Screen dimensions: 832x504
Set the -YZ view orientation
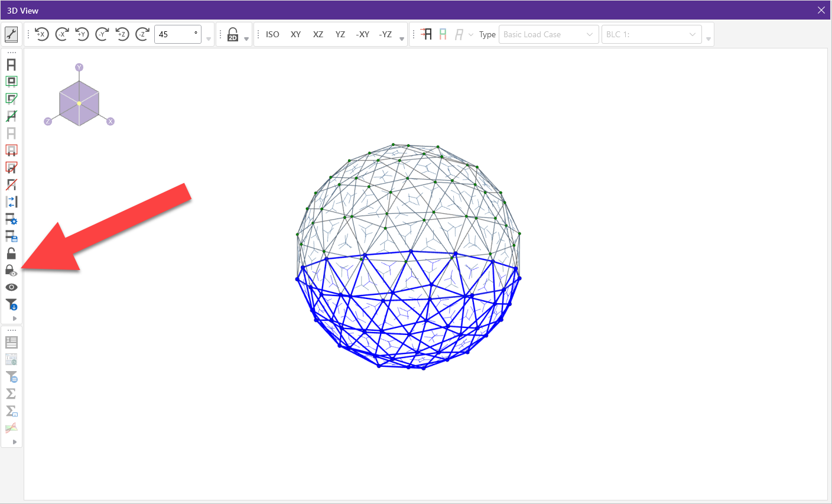[x=385, y=34]
